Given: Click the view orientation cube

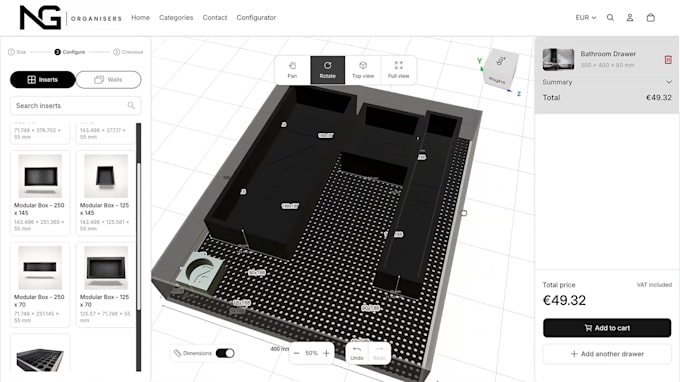Looking at the screenshot, I should tap(500, 69).
